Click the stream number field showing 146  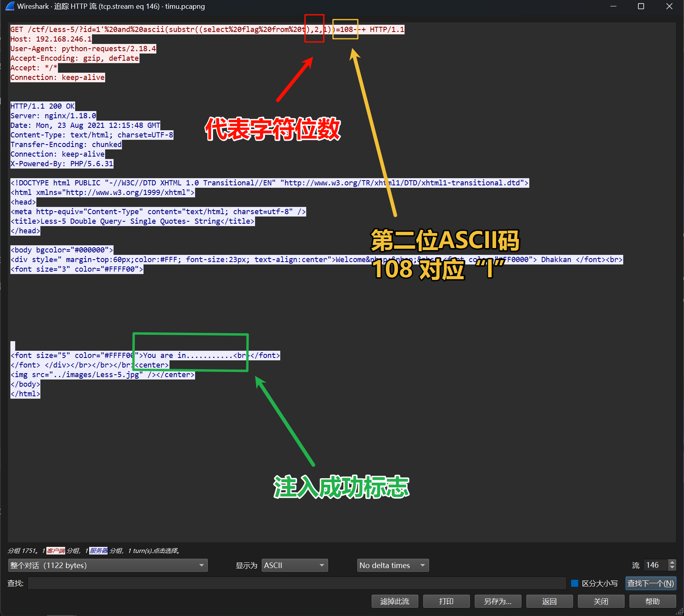pos(655,565)
